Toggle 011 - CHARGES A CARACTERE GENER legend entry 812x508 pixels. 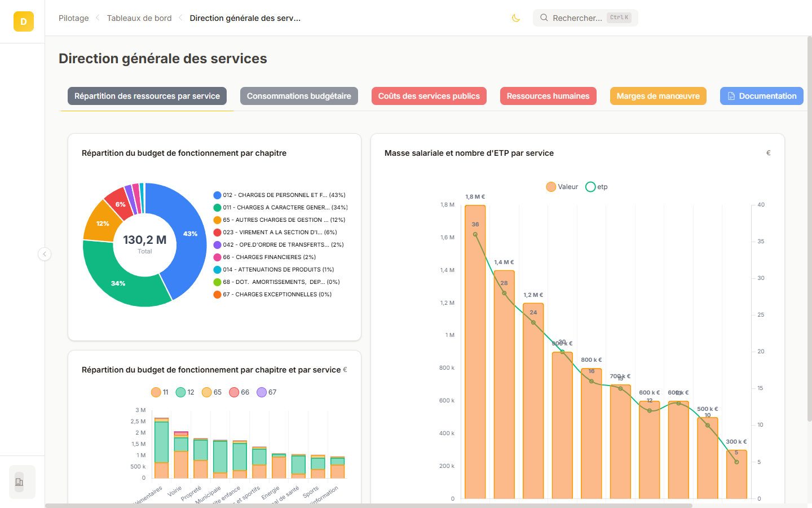point(281,208)
